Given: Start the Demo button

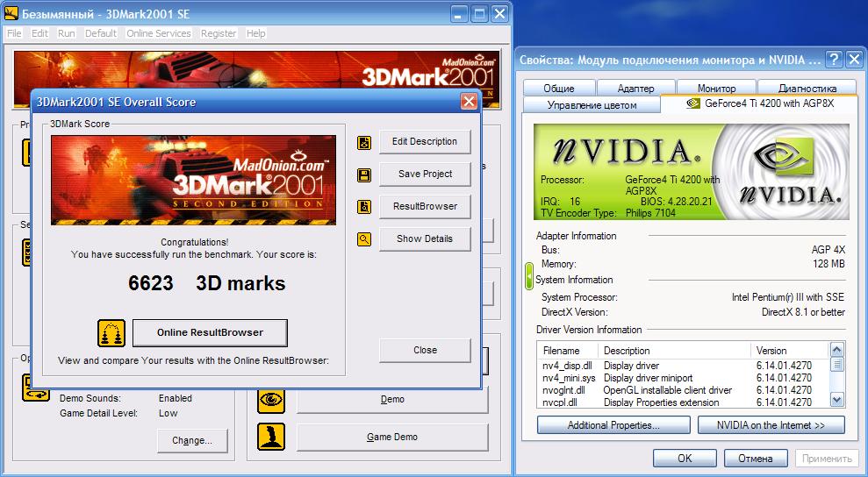Looking at the screenshot, I should [x=392, y=400].
